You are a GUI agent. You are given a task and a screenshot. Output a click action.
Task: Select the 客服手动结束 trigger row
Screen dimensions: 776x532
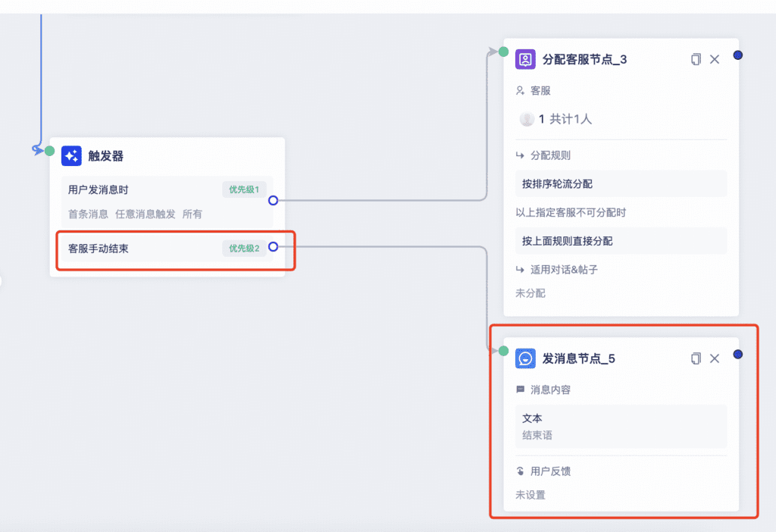point(167,248)
